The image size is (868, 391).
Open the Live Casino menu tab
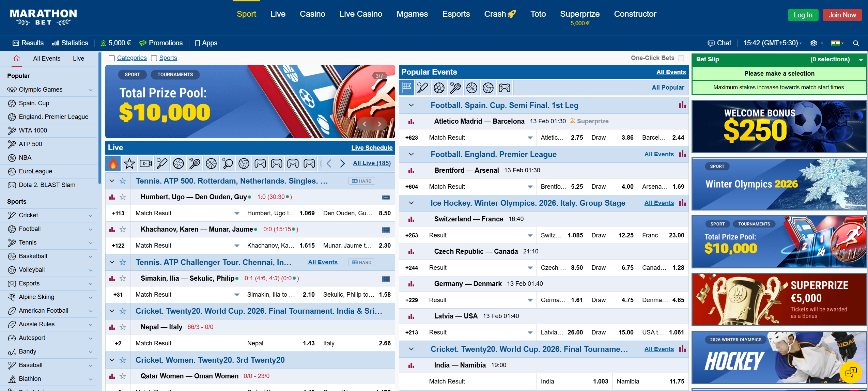(360, 14)
